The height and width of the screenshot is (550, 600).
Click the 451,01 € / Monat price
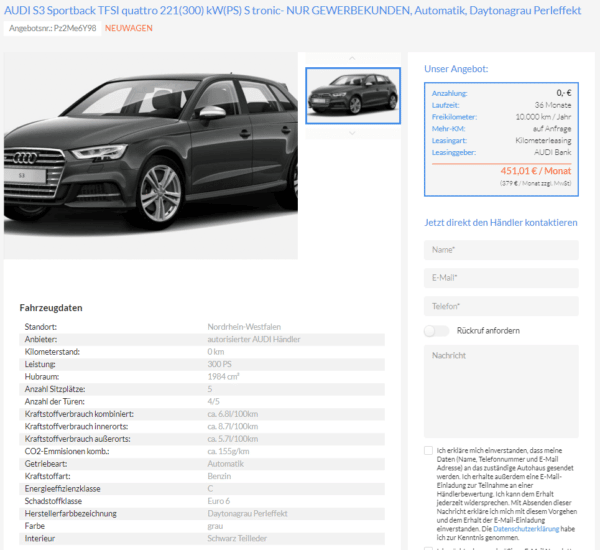tap(536, 171)
